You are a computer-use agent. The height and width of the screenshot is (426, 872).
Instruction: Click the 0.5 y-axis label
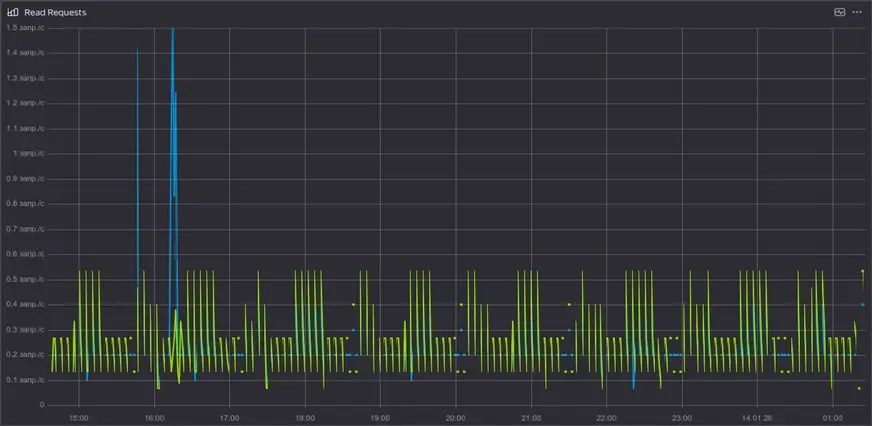click(26, 279)
